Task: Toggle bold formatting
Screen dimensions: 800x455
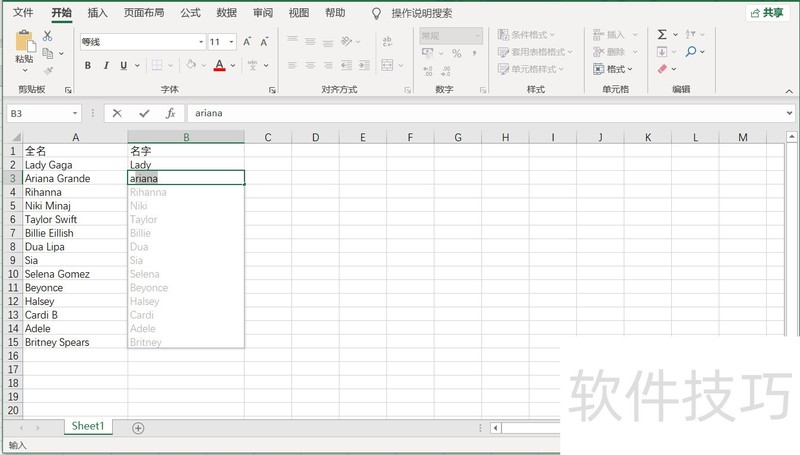Action: [88, 65]
